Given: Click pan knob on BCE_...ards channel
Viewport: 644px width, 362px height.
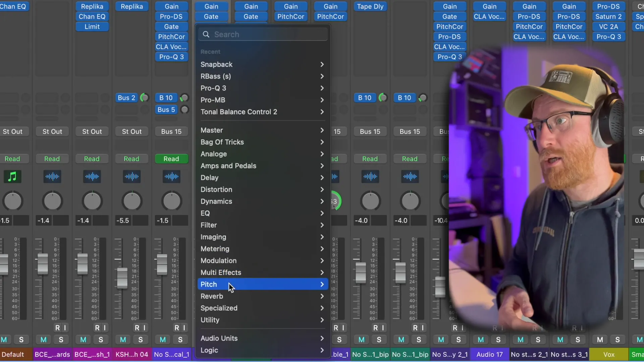Looking at the screenshot, I should click(x=52, y=201).
